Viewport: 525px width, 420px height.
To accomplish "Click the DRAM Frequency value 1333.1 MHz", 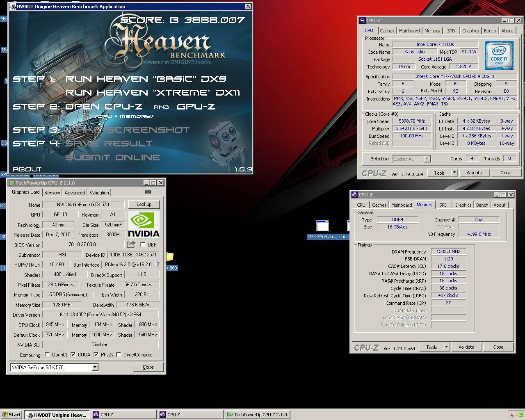I will click(448, 251).
